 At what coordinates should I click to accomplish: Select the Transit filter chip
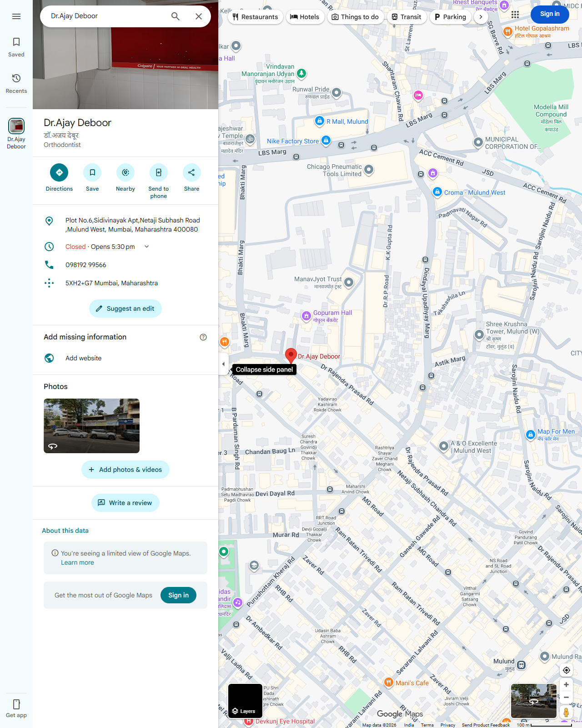tap(406, 17)
